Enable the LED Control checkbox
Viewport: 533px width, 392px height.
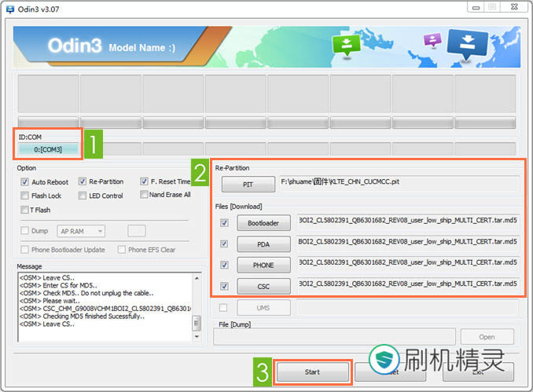(x=83, y=196)
